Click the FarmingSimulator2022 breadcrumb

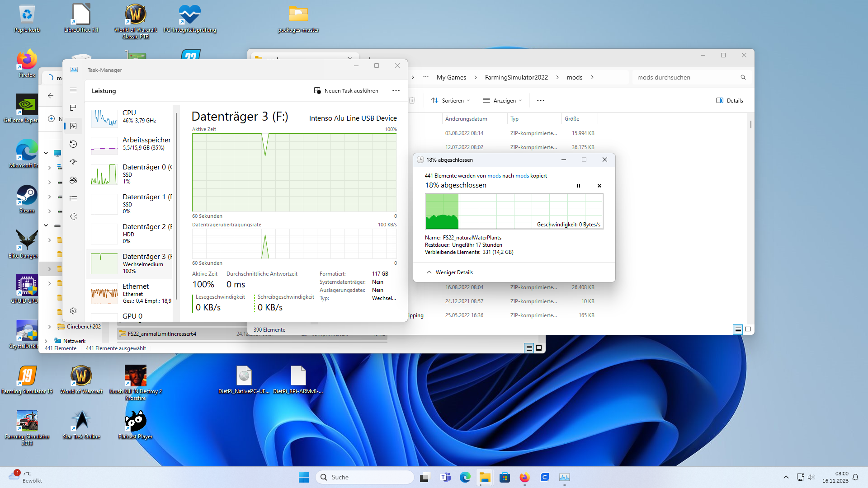coord(516,77)
